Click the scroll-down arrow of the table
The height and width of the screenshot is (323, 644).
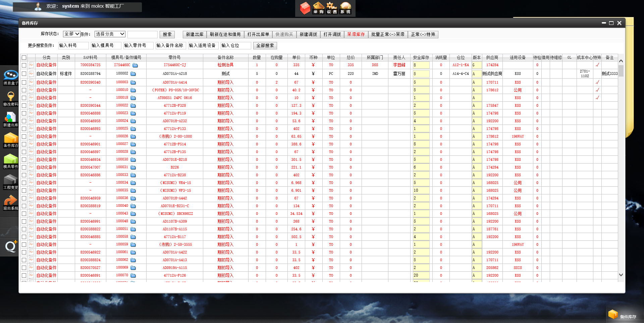click(621, 275)
